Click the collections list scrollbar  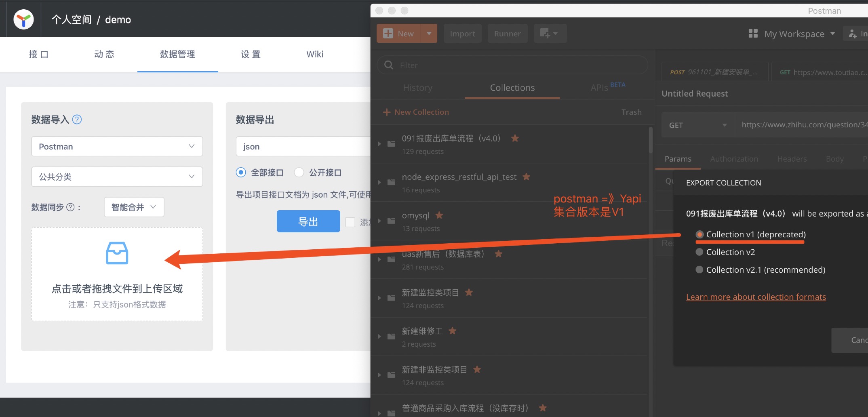(x=651, y=140)
